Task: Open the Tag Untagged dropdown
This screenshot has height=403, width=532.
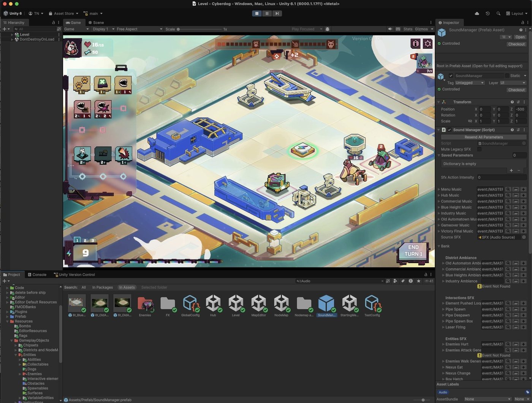Action: click(x=470, y=83)
